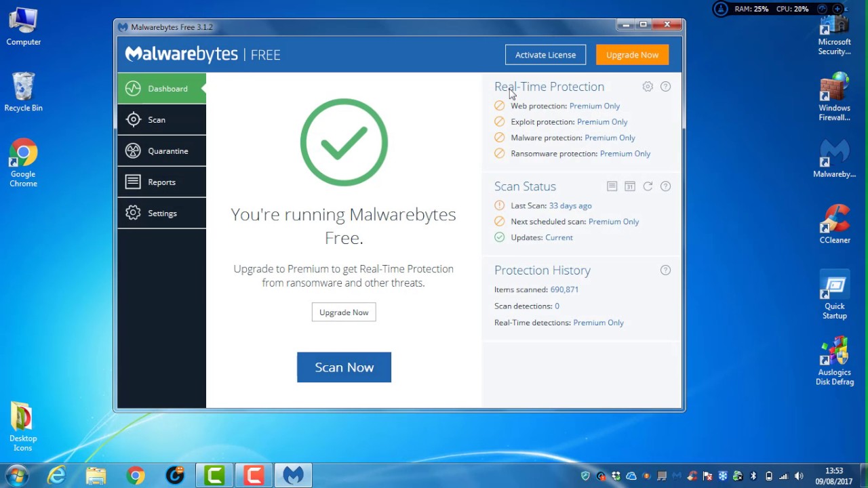Select Windows Firewall desktop shortcut
This screenshot has height=488, width=868.
[834, 98]
